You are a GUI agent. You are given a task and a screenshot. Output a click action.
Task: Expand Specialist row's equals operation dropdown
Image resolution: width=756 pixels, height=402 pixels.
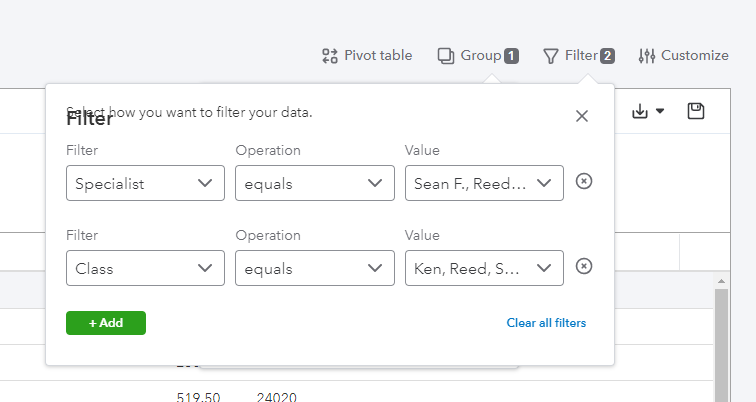point(315,183)
